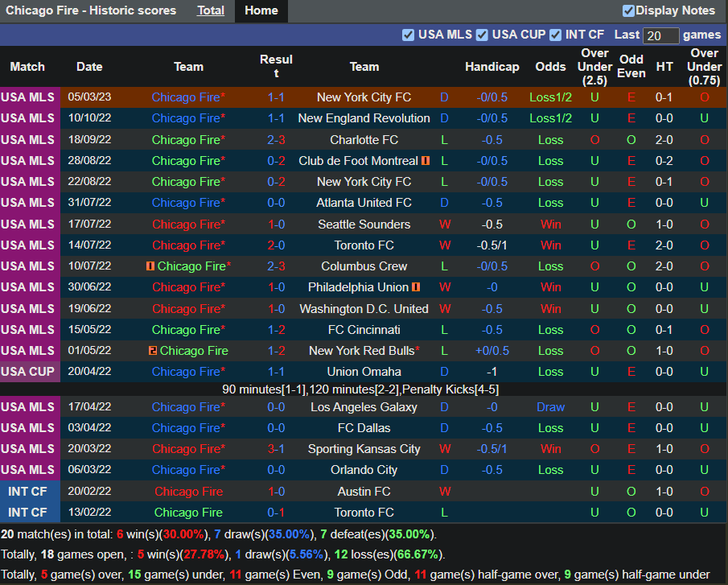This screenshot has height=585, width=728.
Task: Switch to the Total tab
Action: click(210, 10)
